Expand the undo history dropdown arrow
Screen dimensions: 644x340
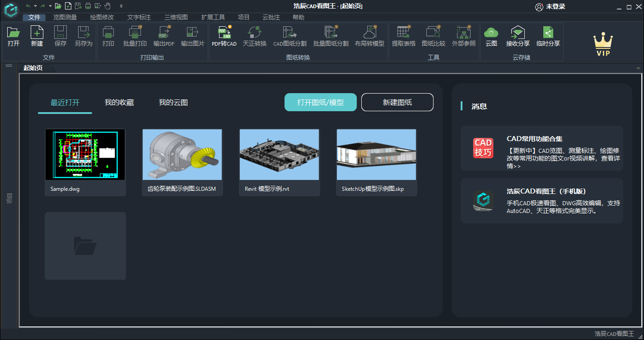point(35,6)
